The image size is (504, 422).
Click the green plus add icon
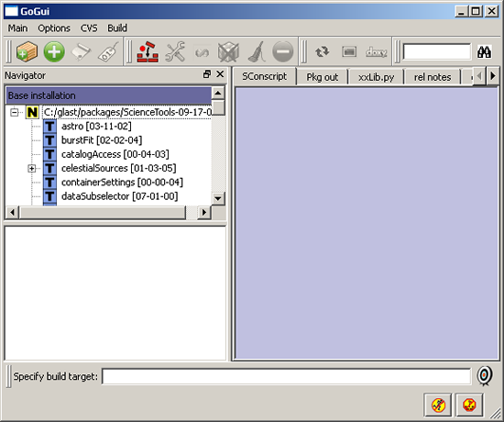(54, 51)
